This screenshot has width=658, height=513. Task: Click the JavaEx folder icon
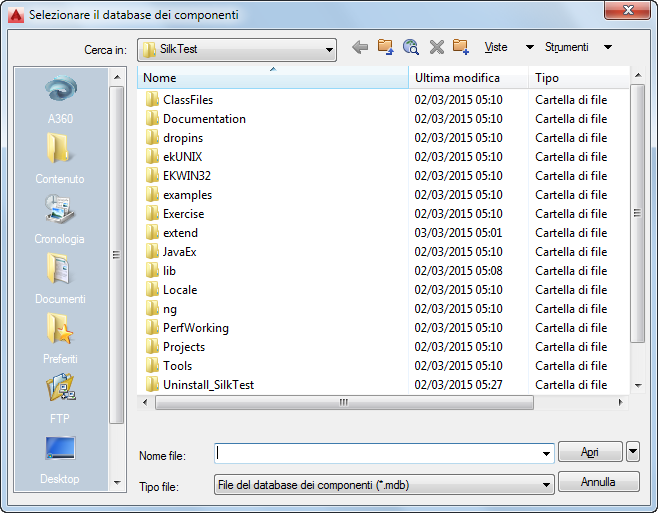pyautogui.click(x=152, y=251)
